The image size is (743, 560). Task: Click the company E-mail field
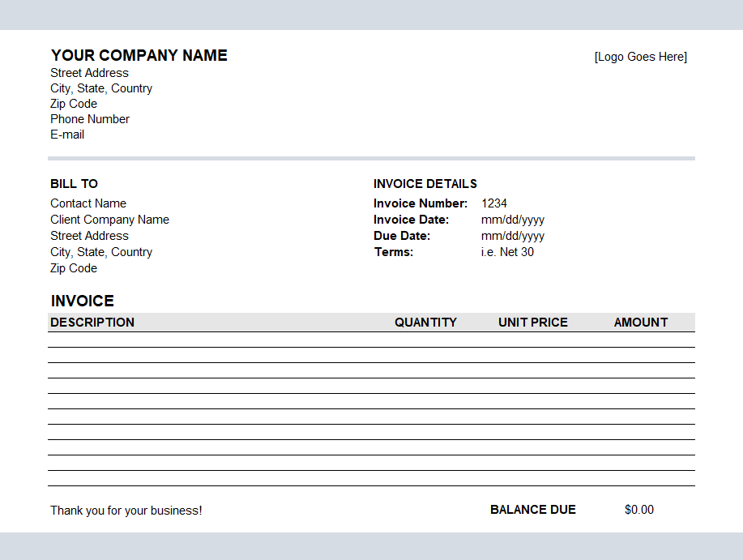tap(67, 135)
